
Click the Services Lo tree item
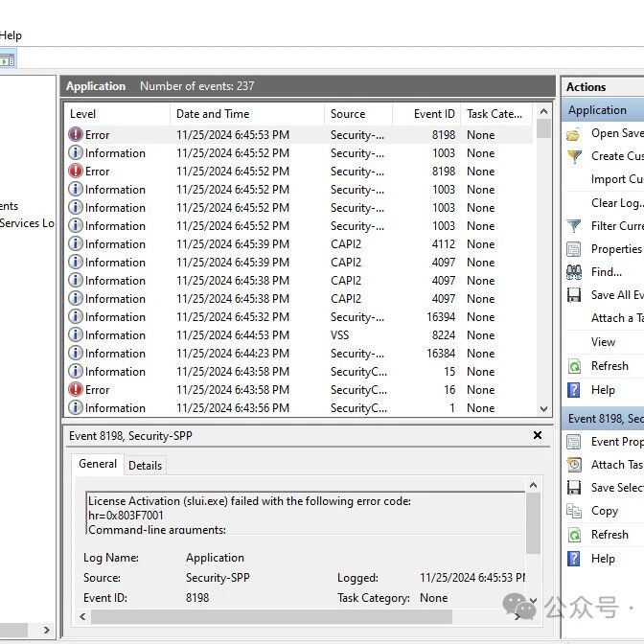point(27,223)
